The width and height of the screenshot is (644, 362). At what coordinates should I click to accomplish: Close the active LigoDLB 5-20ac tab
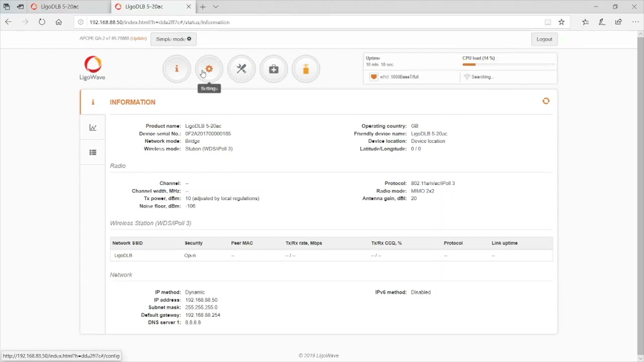(189, 7)
